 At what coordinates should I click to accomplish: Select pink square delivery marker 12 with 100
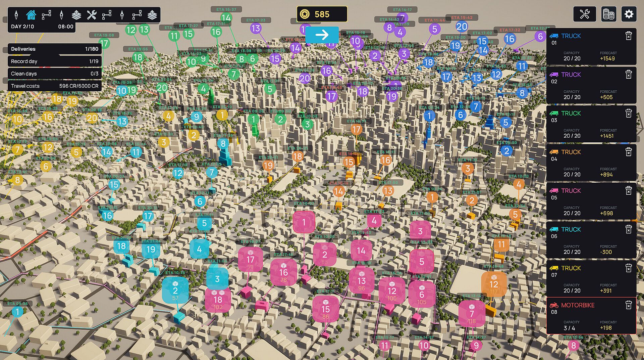[x=392, y=291]
